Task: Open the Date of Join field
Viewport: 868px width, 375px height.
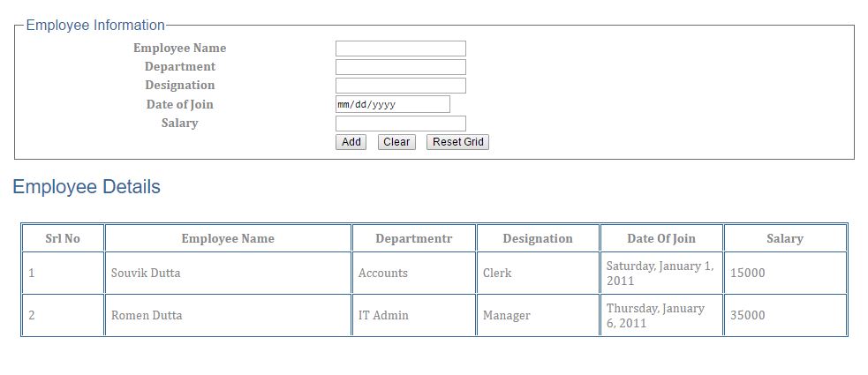Action: pos(392,104)
